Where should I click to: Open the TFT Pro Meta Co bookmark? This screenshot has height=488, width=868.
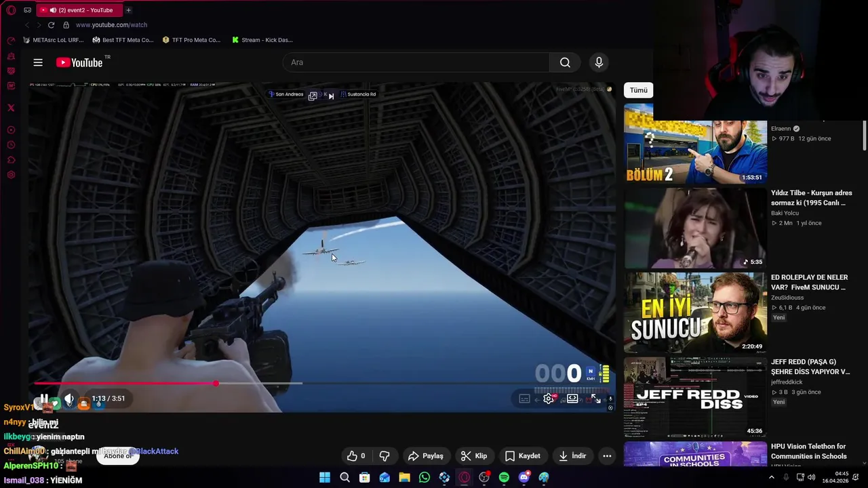coord(192,40)
